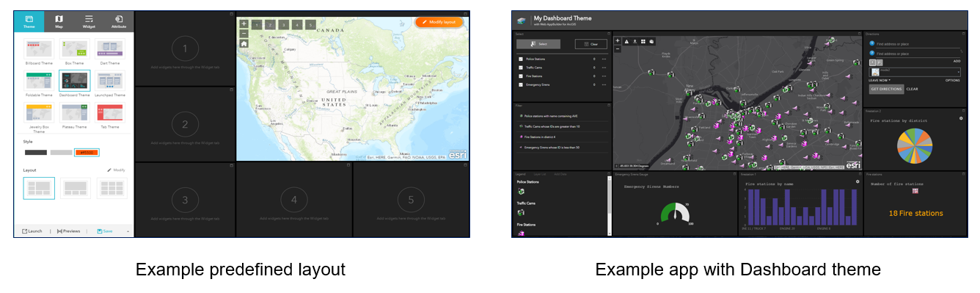Zoom in on the light basemap
This screenshot has width=980, height=293.
[244, 23]
